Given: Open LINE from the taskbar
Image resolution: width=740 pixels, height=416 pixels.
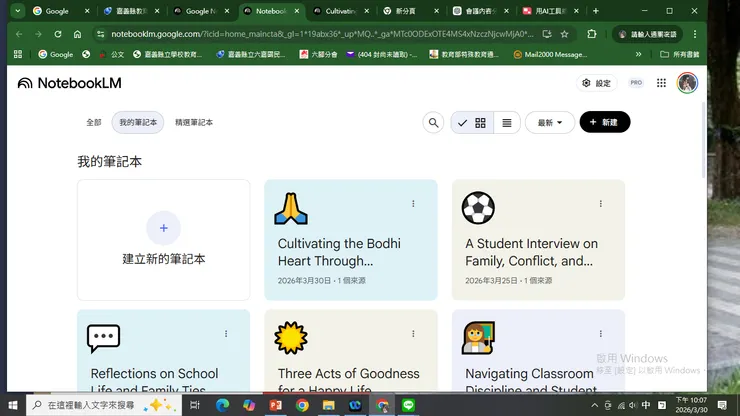Looking at the screenshot, I should coord(408,405).
